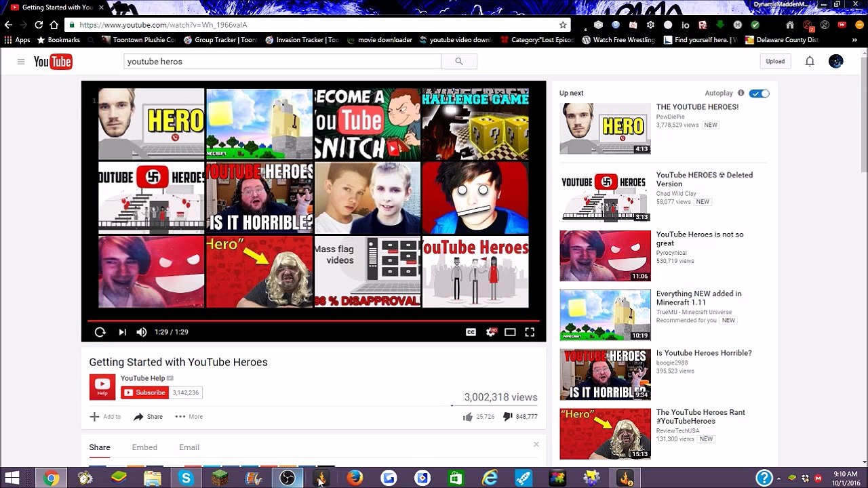The height and width of the screenshot is (488, 868).
Task: Open 'THE YOUTUBE HEROES!' suggested video
Action: coord(697,107)
